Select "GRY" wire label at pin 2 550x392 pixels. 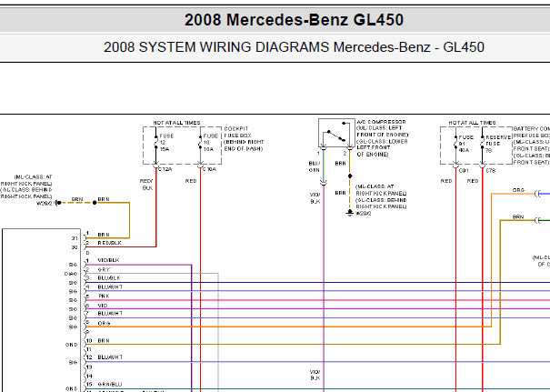point(104,269)
